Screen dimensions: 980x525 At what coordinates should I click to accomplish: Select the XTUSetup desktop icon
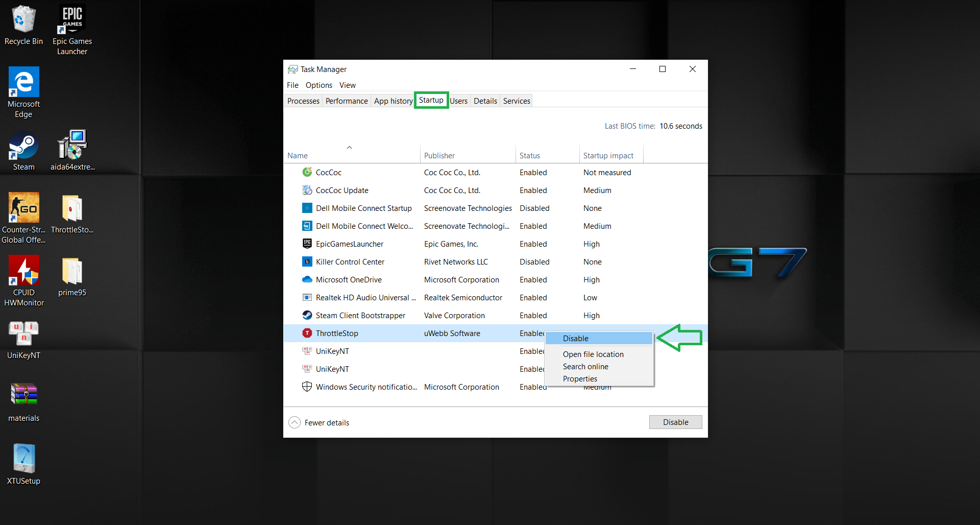(23, 464)
